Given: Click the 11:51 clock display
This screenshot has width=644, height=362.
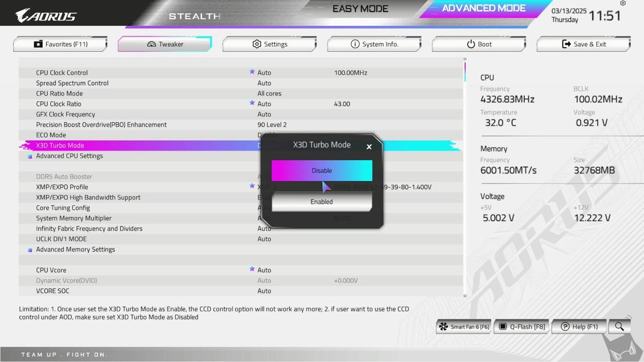Looking at the screenshot, I should click(x=605, y=16).
